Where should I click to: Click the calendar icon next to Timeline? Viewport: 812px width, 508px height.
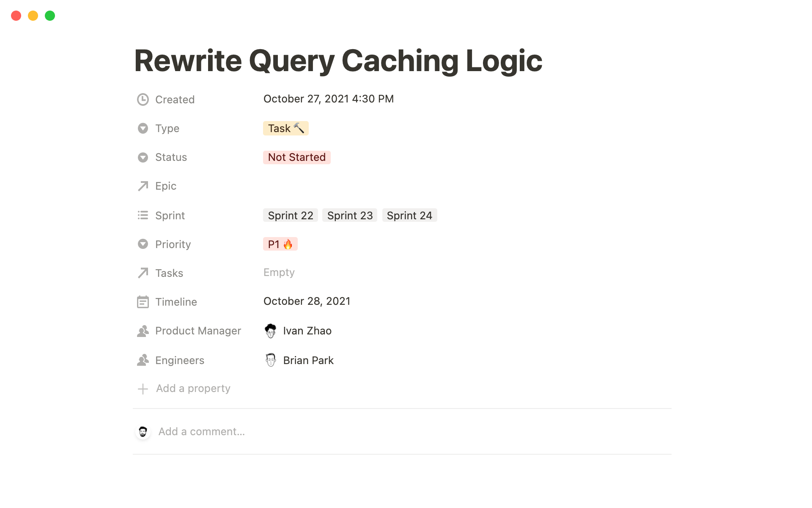(143, 302)
